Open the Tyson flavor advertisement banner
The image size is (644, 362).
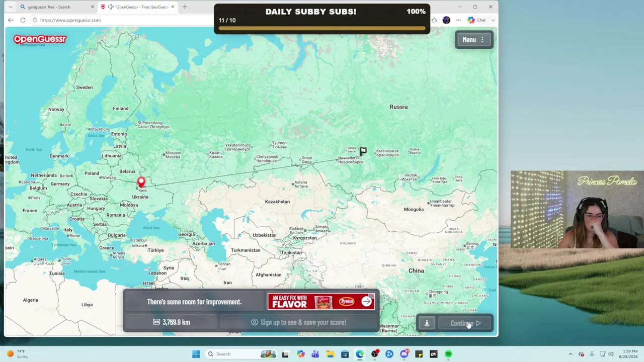point(321,302)
